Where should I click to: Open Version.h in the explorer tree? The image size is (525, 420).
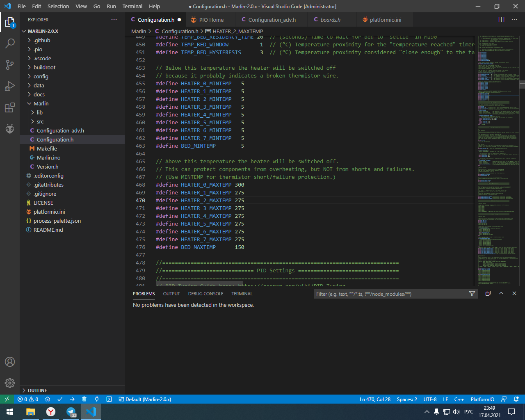pos(72,167)
